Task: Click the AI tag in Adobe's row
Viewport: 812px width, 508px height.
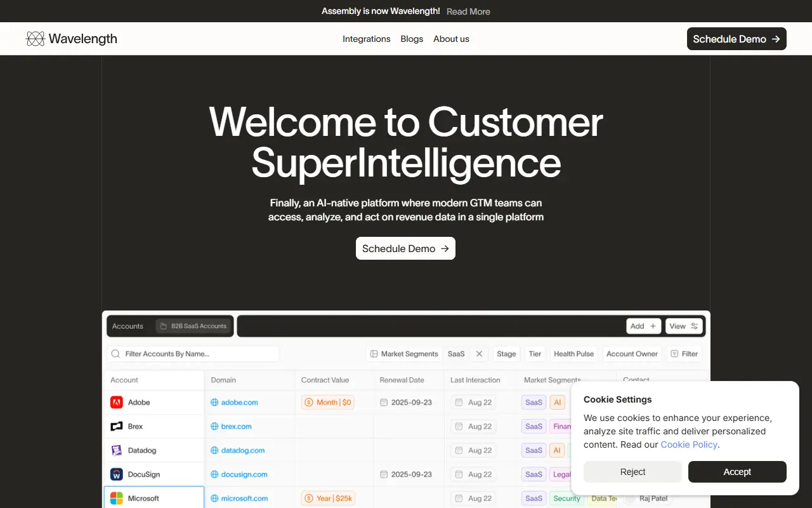Action: tap(558, 402)
